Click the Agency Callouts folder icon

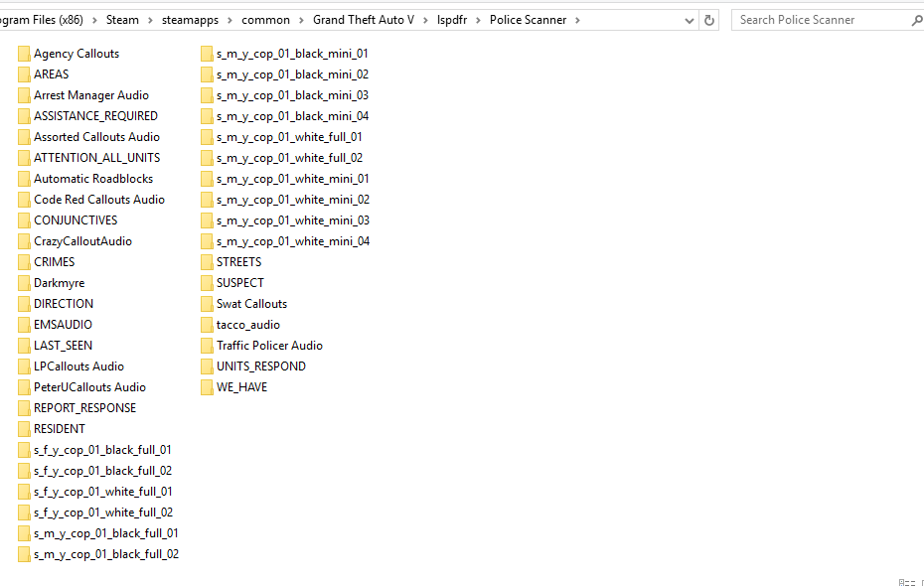[24, 54]
